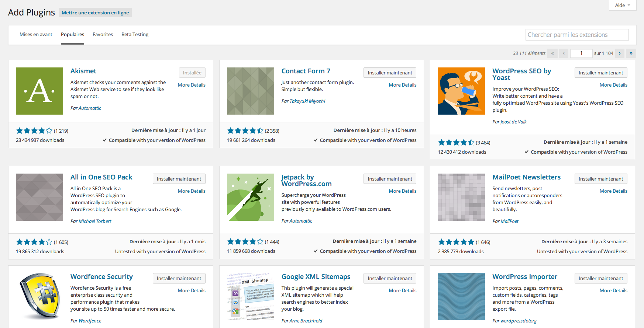Go to the previous page arrow
The width and height of the screenshot is (644, 328).
564,53
